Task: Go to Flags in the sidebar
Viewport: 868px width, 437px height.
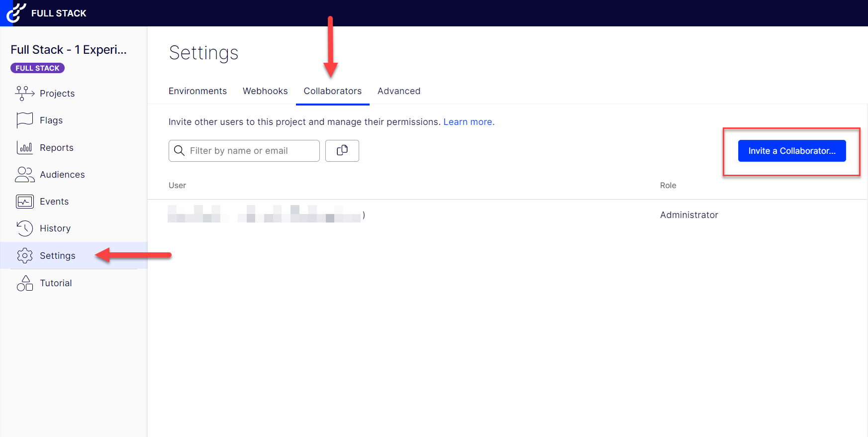Action: coord(51,120)
